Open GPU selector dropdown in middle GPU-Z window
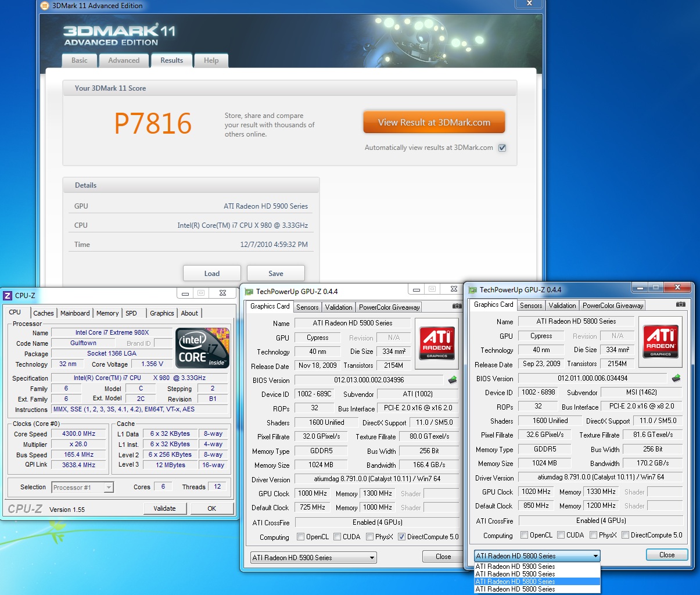Screen dimensions: 700x595 [314, 558]
